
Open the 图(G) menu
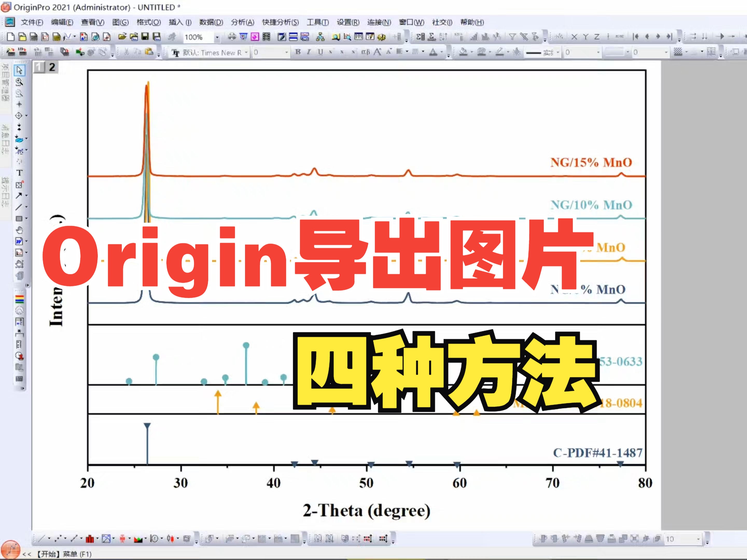click(121, 22)
